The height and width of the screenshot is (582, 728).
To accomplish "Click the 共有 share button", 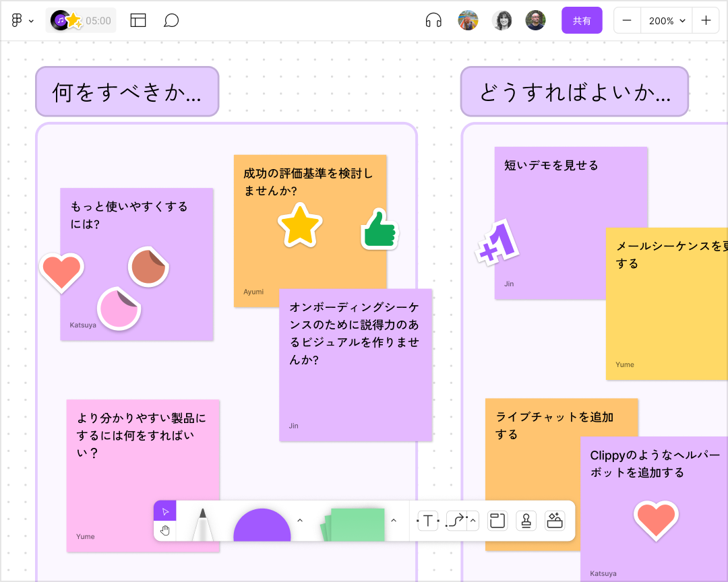I will point(581,20).
